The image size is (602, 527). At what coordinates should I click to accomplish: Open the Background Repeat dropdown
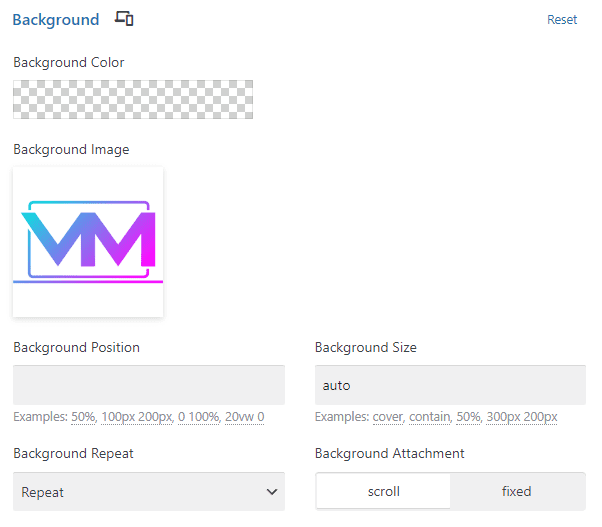point(149,492)
